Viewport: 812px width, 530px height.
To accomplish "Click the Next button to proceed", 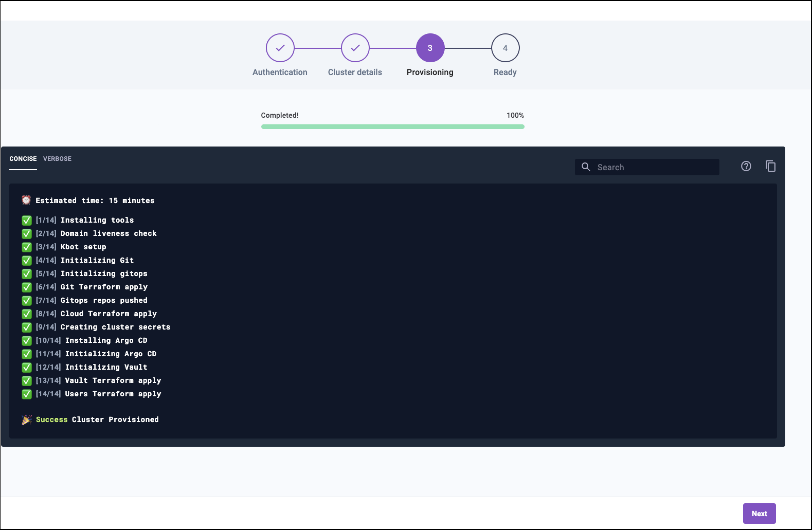I will tap(759, 513).
